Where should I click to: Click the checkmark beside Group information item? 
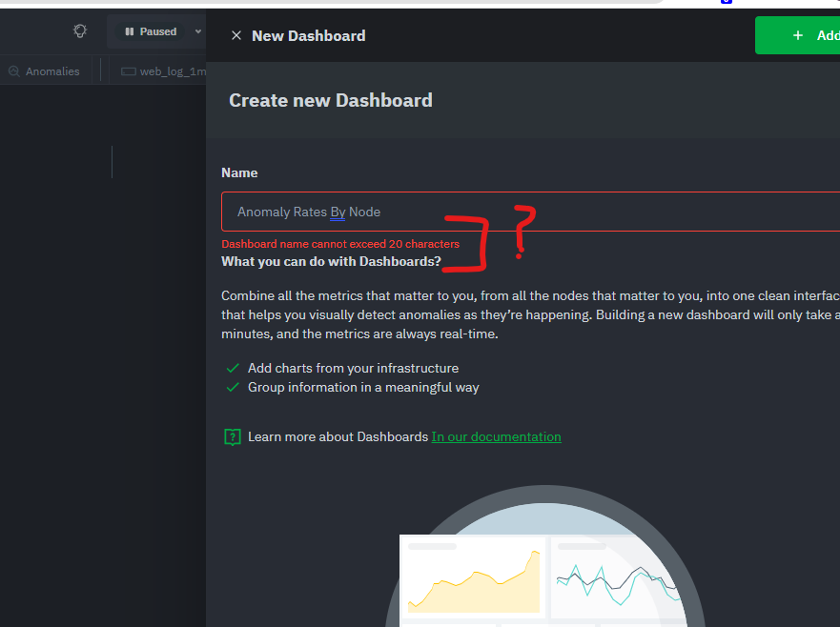232,387
